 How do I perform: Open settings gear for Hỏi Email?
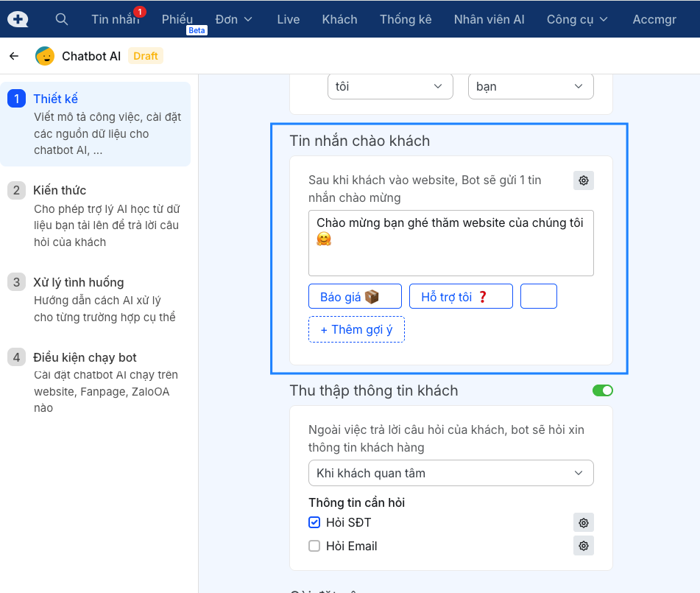tap(584, 546)
